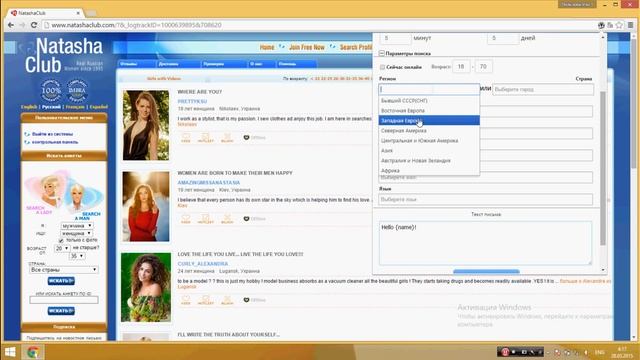This screenshot has width=640, height=360.
Task: Select Бывший СССР(СНГ) region option
Action: click(x=429, y=100)
